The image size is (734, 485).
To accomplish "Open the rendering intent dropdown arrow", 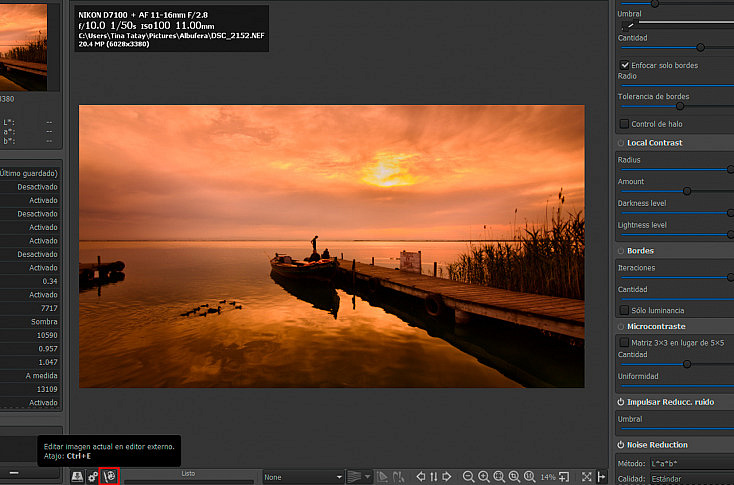I will pos(367,477).
